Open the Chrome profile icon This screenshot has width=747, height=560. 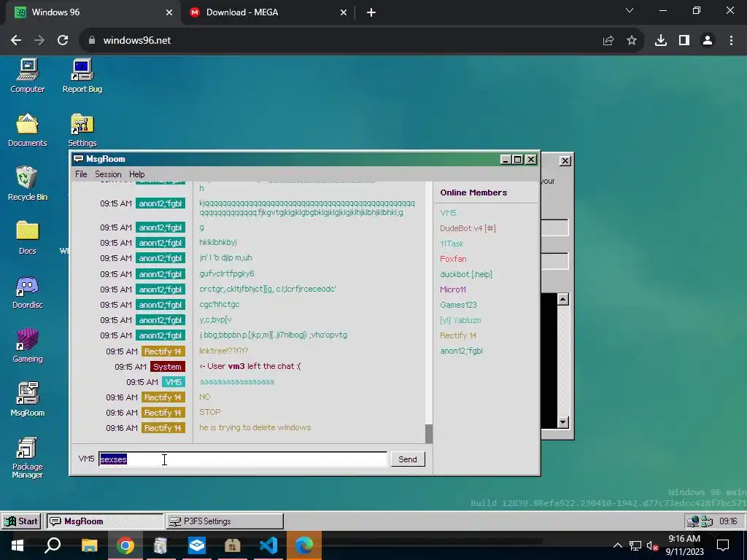point(708,41)
